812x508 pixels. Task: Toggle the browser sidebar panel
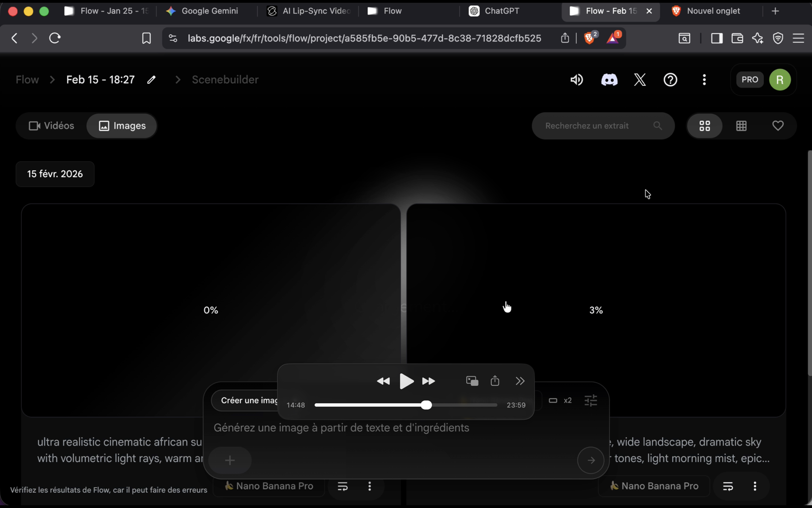coord(717,38)
